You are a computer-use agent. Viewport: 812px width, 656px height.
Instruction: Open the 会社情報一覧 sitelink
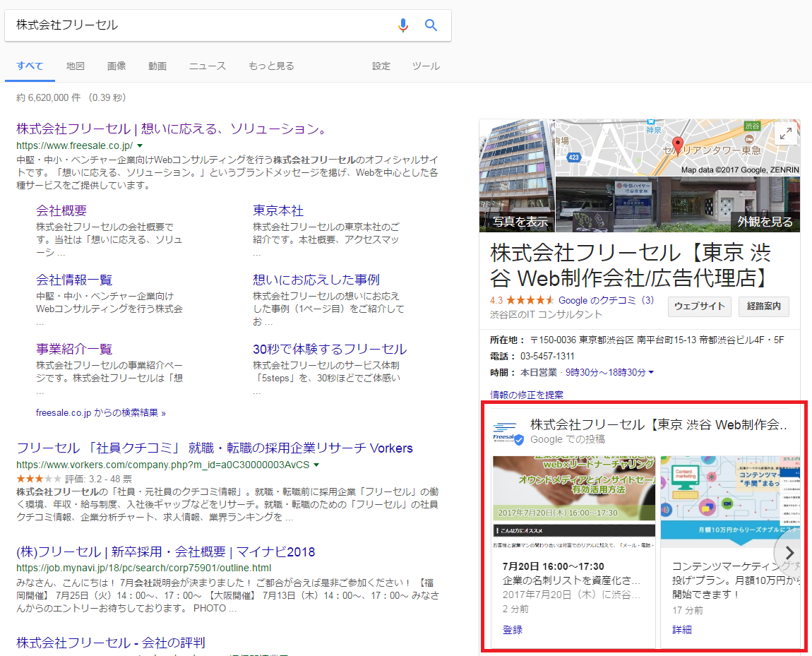point(74,280)
